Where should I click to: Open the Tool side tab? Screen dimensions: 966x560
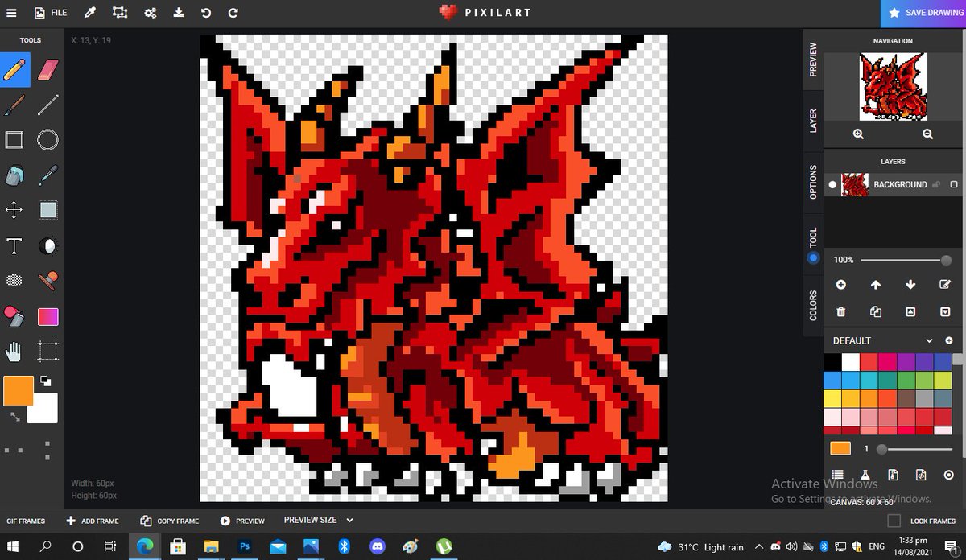pyautogui.click(x=813, y=246)
